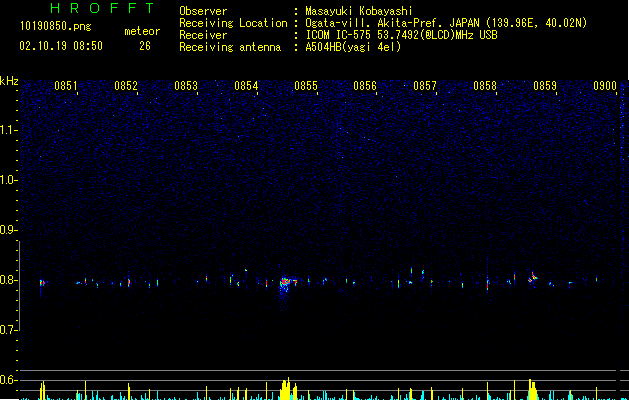Click time marker 0855
629x400 pixels.
[306, 86]
